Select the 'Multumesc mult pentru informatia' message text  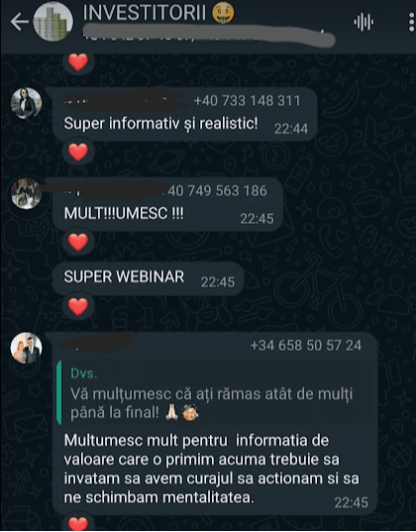point(211,469)
